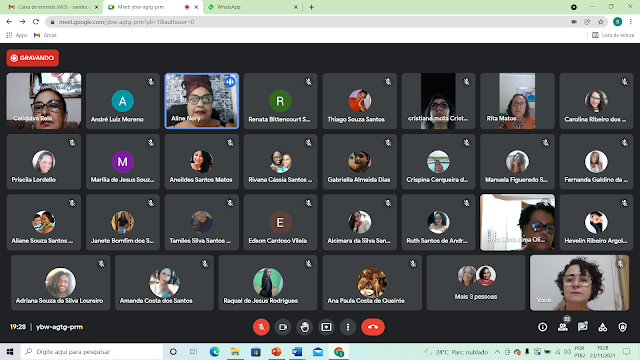This screenshot has height=360, width=640.
Task: Click André Luiz Moreno's avatar tile
Action: tap(122, 101)
